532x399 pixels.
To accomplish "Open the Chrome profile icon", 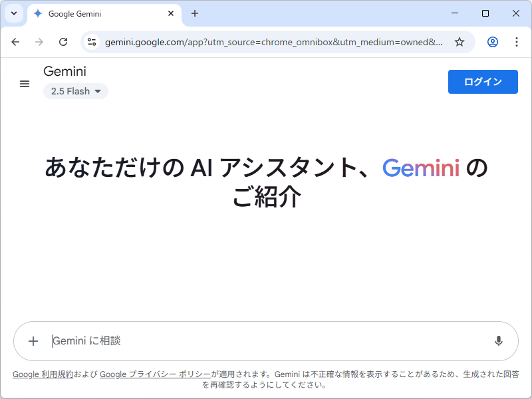I will [492, 41].
